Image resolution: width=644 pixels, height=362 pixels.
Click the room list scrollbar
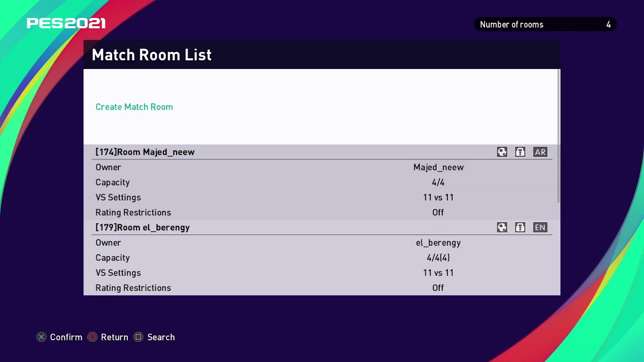(x=559, y=136)
